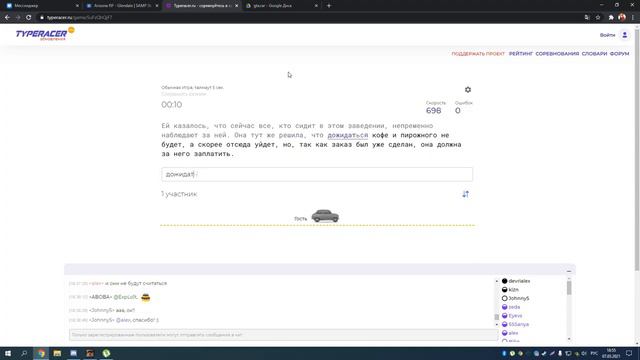
Task: Click the typing input field
Action: (317, 174)
